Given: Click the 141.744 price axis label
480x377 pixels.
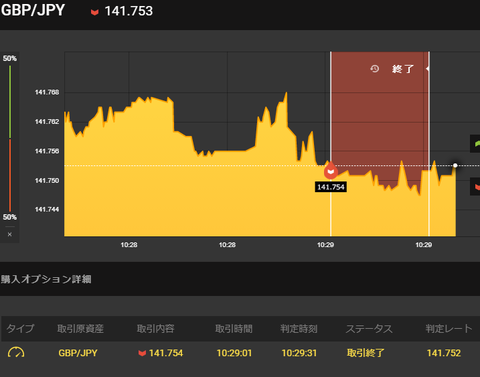Looking at the screenshot, I should point(47,209).
